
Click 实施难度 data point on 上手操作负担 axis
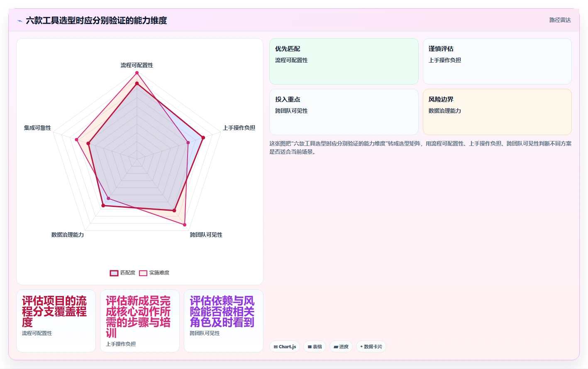pos(188,143)
